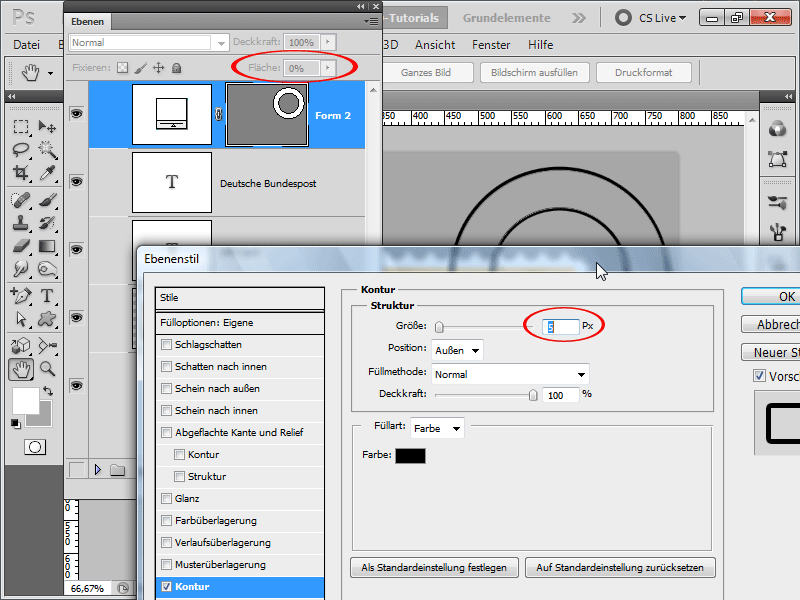The width and height of the screenshot is (800, 600).
Task: Open the Füllmethode dropdown
Action: click(x=510, y=374)
